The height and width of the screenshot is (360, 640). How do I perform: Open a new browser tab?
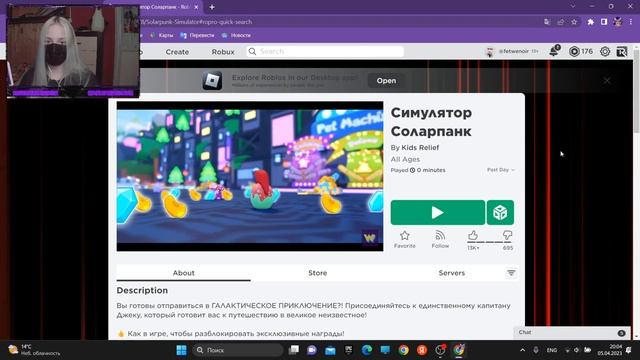(x=212, y=7)
